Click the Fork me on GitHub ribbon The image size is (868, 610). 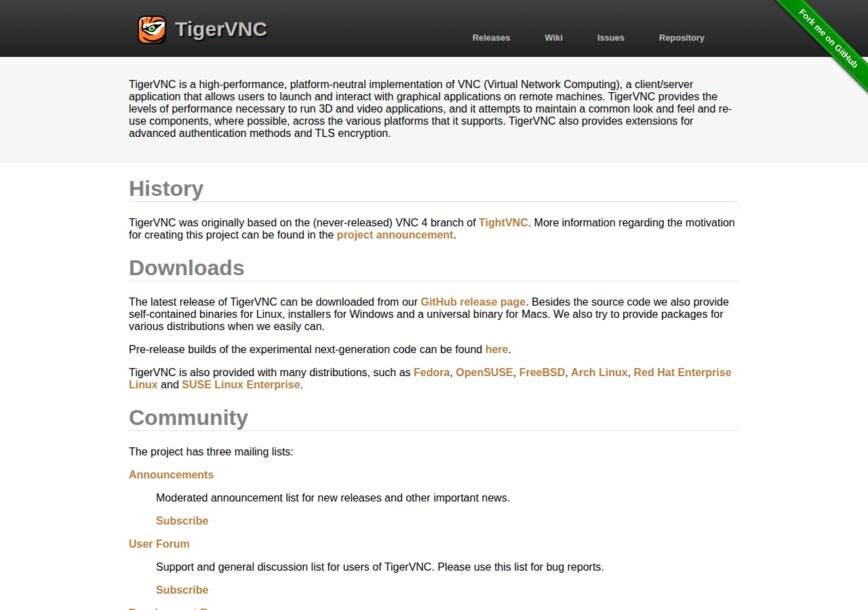(828, 39)
